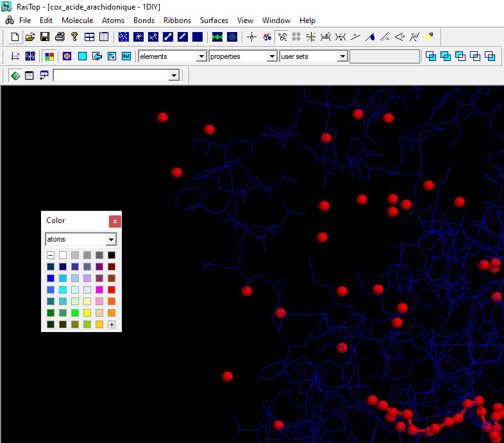Click the yellow question mark help icon
This screenshot has height=443, width=504.
[74, 37]
